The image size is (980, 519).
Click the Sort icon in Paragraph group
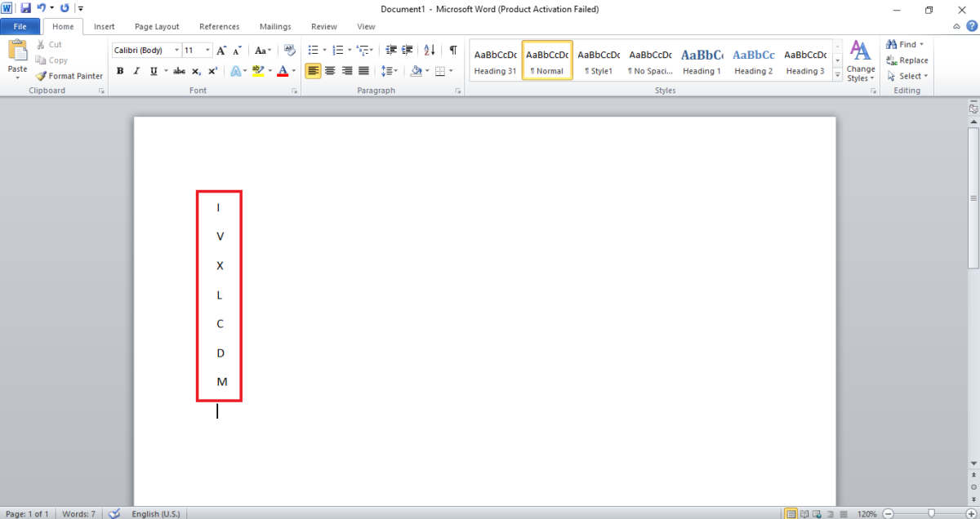pyautogui.click(x=430, y=51)
